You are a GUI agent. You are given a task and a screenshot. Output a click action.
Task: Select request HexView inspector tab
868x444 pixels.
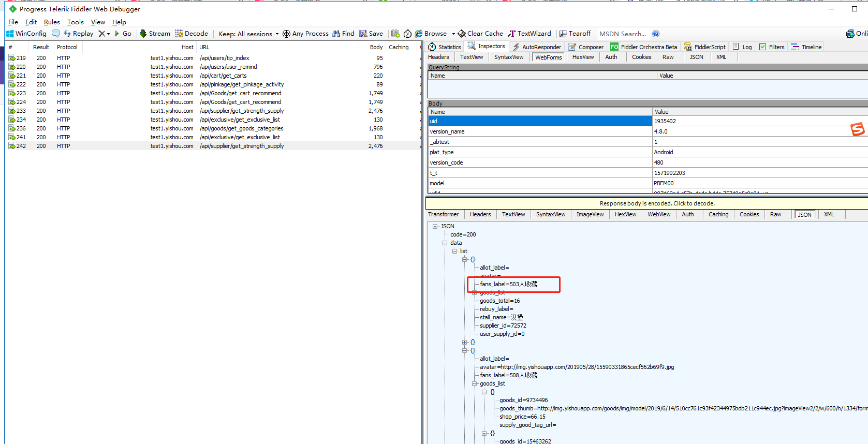[x=583, y=57]
